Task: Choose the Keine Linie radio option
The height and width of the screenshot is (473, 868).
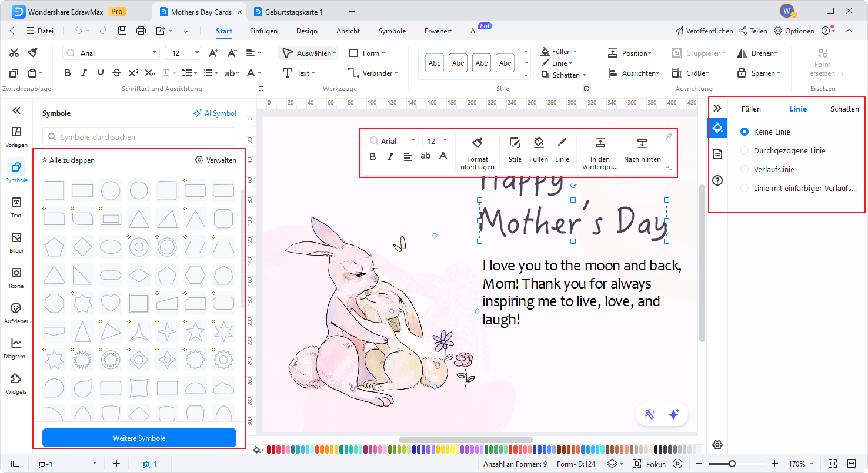Action: tap(745, 132)
